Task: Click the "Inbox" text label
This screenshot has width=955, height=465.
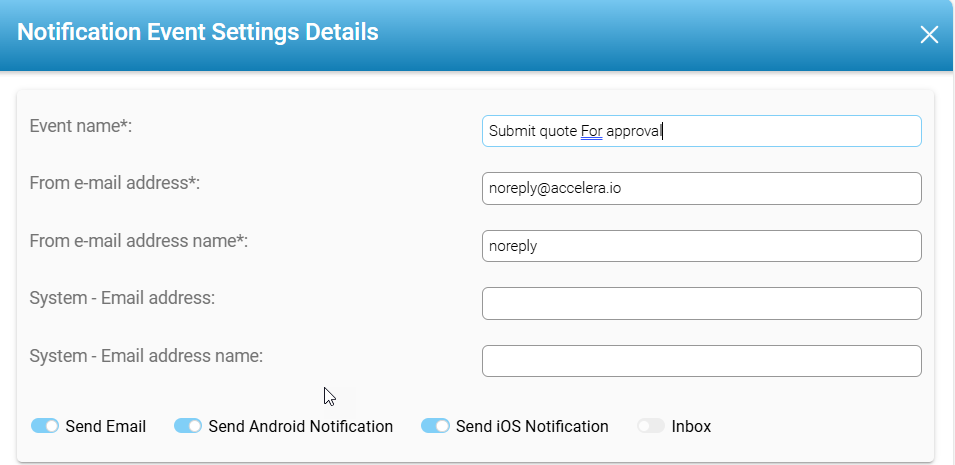Action: tap(691, 426)
